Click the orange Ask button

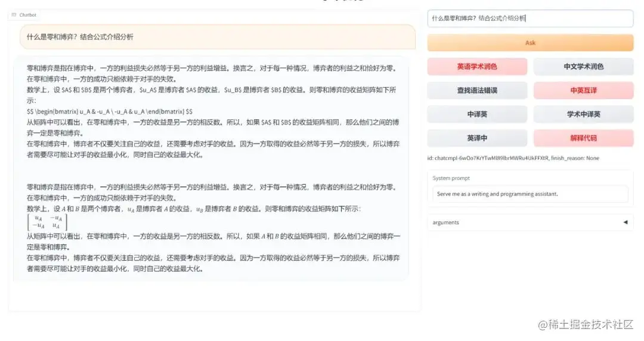530,43
